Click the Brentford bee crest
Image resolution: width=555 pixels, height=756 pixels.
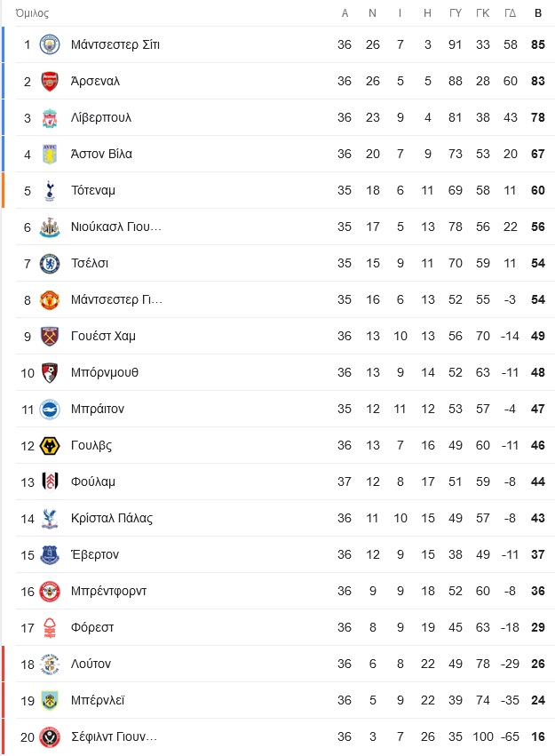tap(50, 592)
